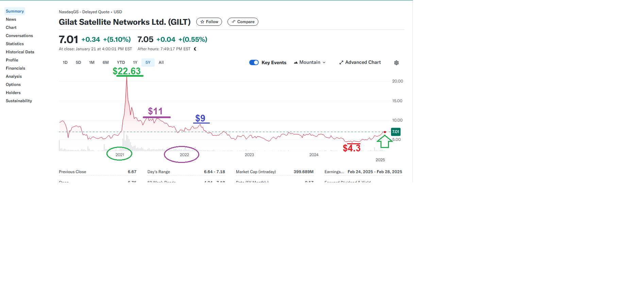Click the earnings date Feb 24, 2025 - Feb 28, 2025
Screen dimensions: 644x296
click(x=375, y=172)
